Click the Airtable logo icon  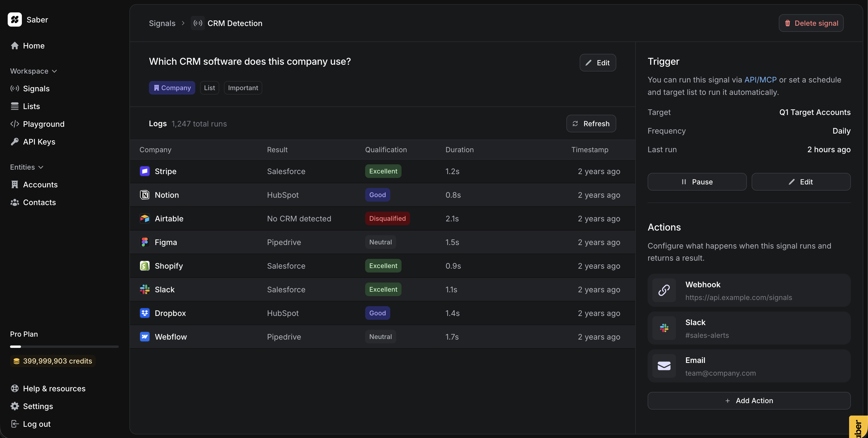(144, 218)
